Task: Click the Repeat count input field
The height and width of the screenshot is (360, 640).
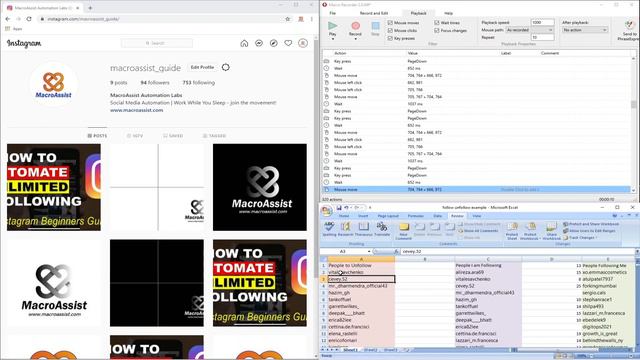Action: tap(542, 38)
